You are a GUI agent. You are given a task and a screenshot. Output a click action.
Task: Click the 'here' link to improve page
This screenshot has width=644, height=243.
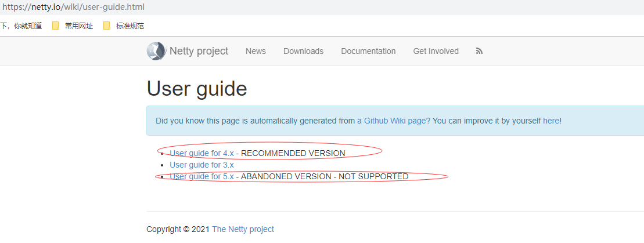[x=551, y=121]
